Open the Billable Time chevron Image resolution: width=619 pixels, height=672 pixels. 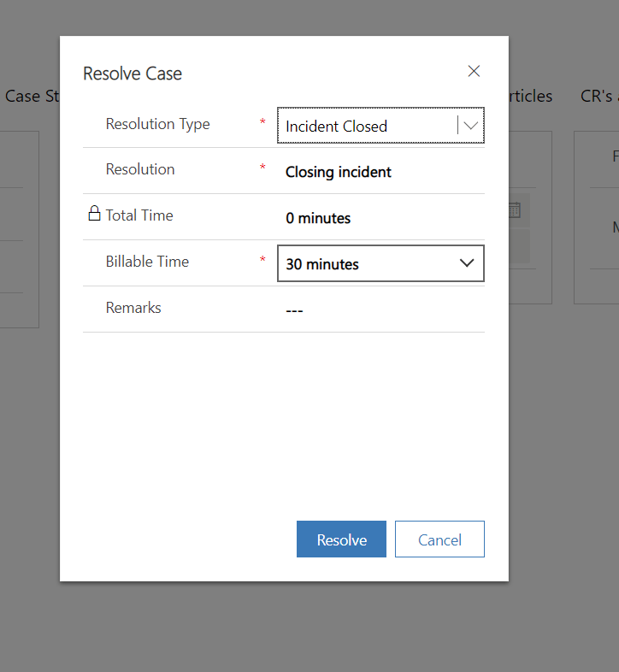point(467,263)
